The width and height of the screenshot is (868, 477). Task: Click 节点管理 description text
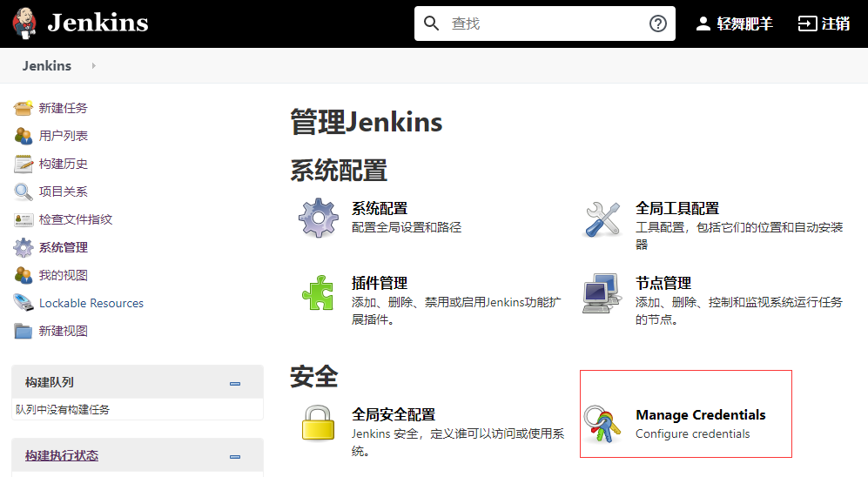point(739,311)
